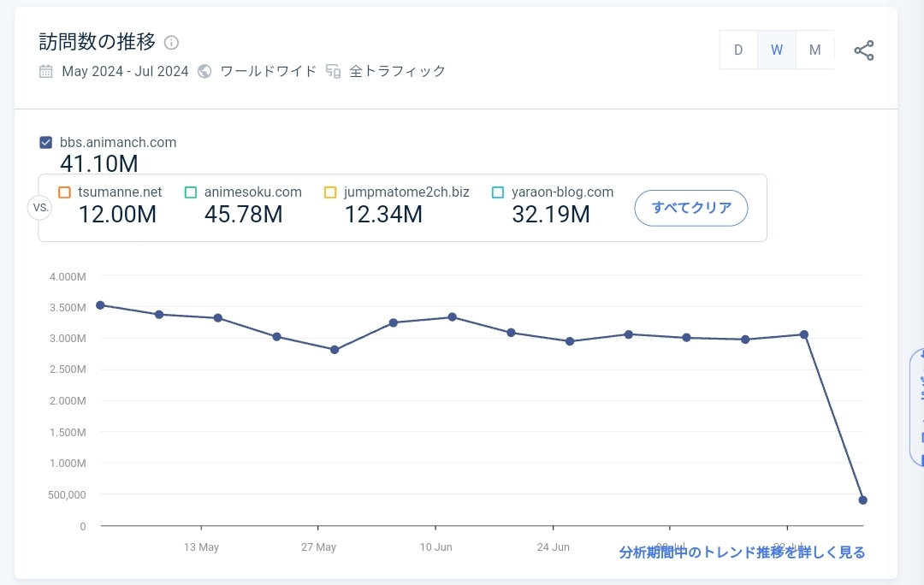Click the share icon
This screenshot has height=585, width=924.
point(864,50)
